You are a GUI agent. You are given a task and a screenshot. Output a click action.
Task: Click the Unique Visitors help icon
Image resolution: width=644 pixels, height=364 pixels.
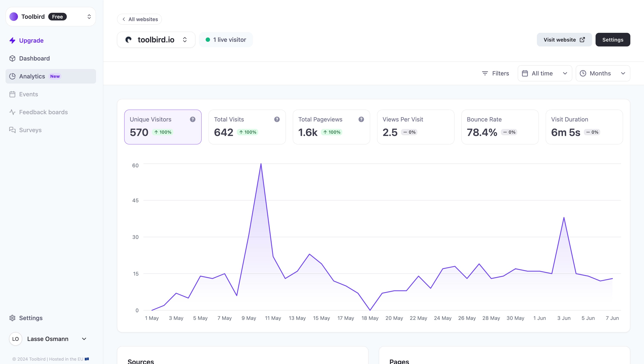193,120
